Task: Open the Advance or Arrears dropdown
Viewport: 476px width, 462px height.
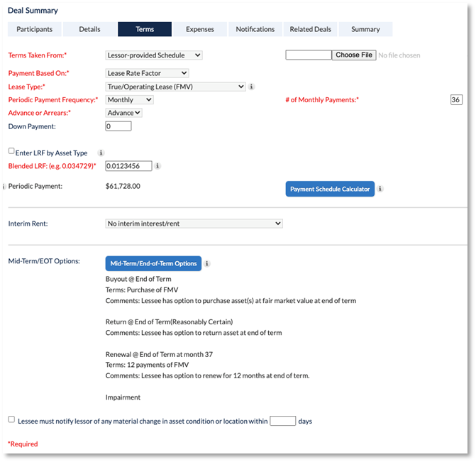Action: coord(123,113)
